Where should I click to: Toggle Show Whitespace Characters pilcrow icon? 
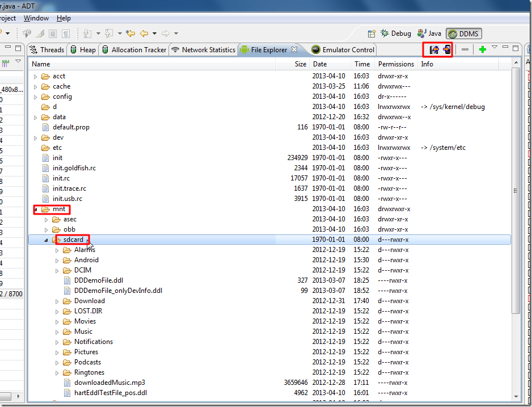point(66,33)
